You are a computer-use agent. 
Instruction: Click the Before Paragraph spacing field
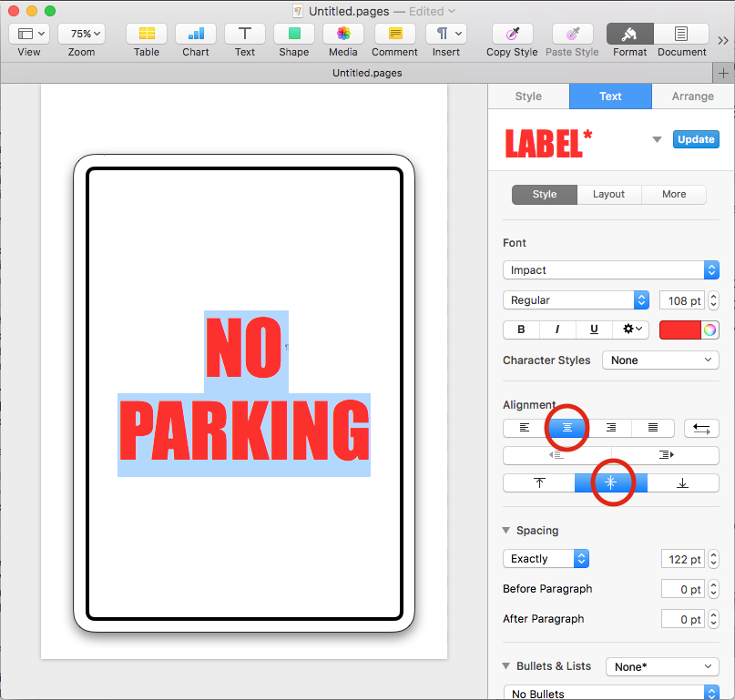(683, 589)
